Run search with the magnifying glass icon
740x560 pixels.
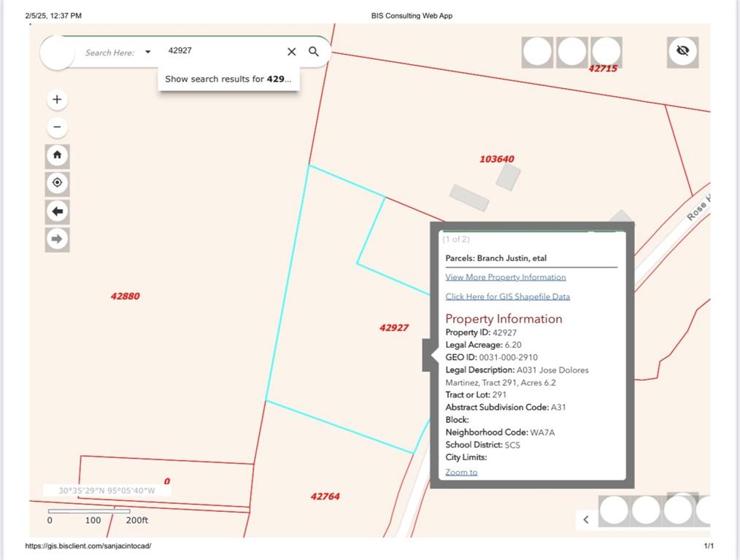coord(313,52)
